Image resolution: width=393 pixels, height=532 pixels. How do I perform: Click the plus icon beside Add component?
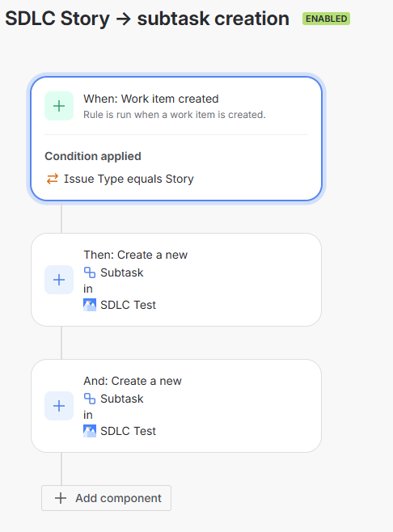61,498
